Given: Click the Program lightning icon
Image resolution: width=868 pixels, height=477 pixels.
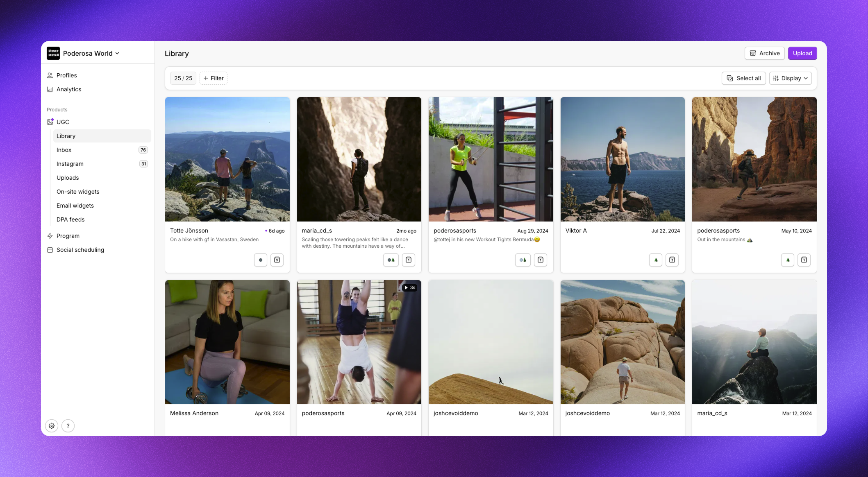Looking at the screenshot, I should [x=50, y=236].
